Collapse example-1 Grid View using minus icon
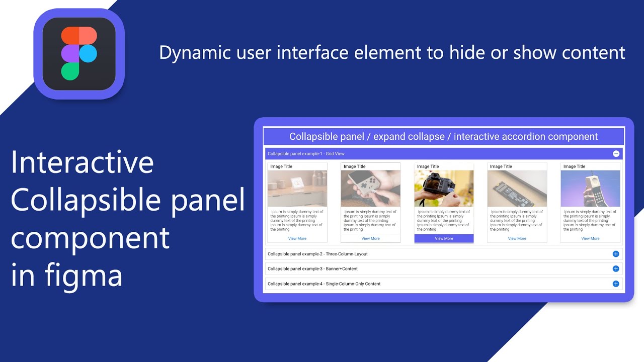The width and height of the screenshot is (644, 362). pyautogui.click(x=616, y=154)
